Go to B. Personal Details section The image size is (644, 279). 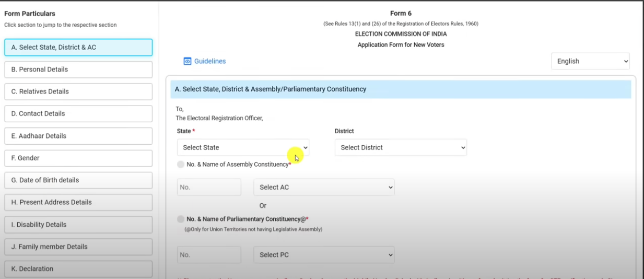(x=78, y=69)
